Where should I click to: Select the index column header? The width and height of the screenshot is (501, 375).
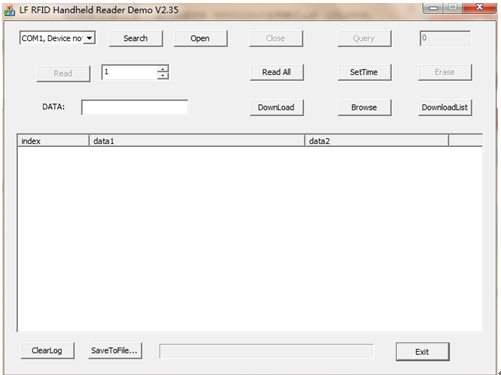point(53,141)
